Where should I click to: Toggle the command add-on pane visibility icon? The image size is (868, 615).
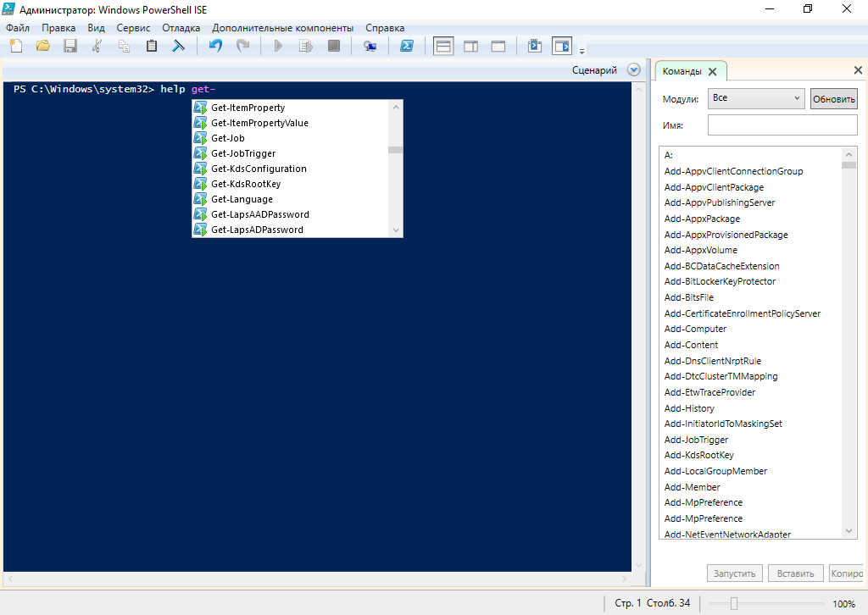561,46
